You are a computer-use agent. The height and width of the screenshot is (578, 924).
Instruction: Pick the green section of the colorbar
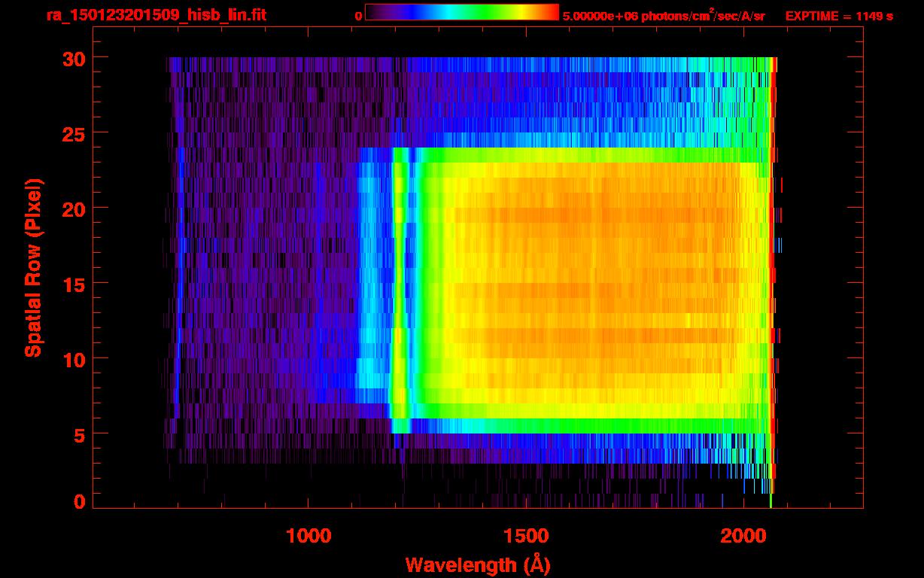tap(482, 12)
